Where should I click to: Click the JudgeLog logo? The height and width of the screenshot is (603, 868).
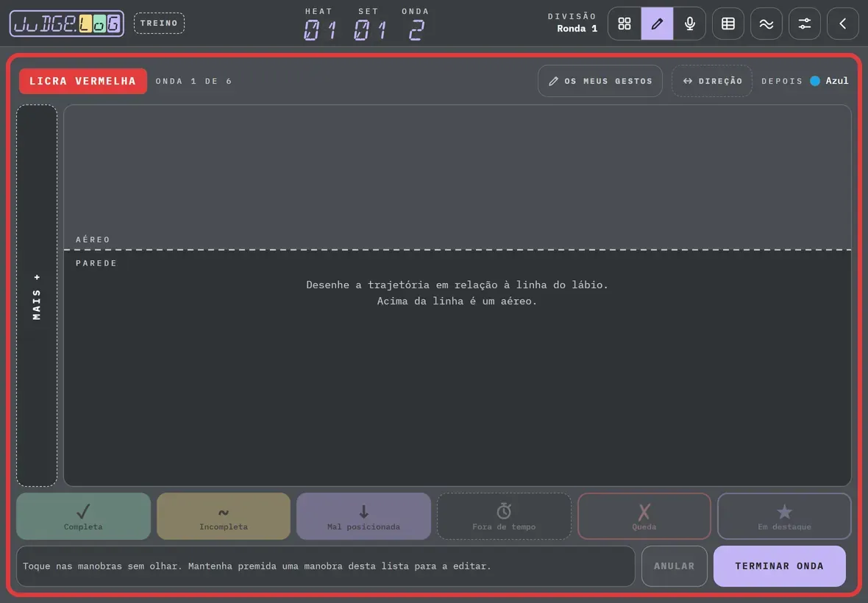[67, 24]
